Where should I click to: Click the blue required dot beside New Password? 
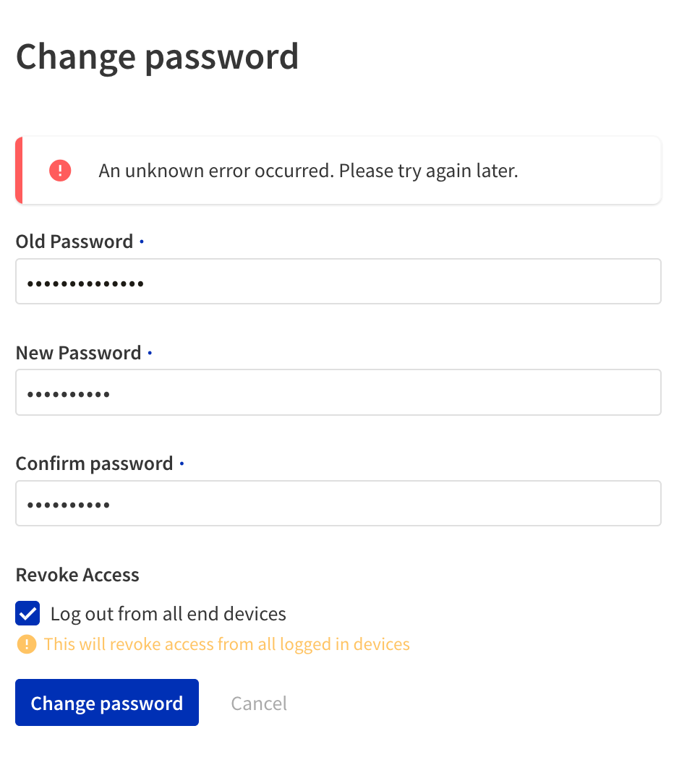click(x=150, y=354)
